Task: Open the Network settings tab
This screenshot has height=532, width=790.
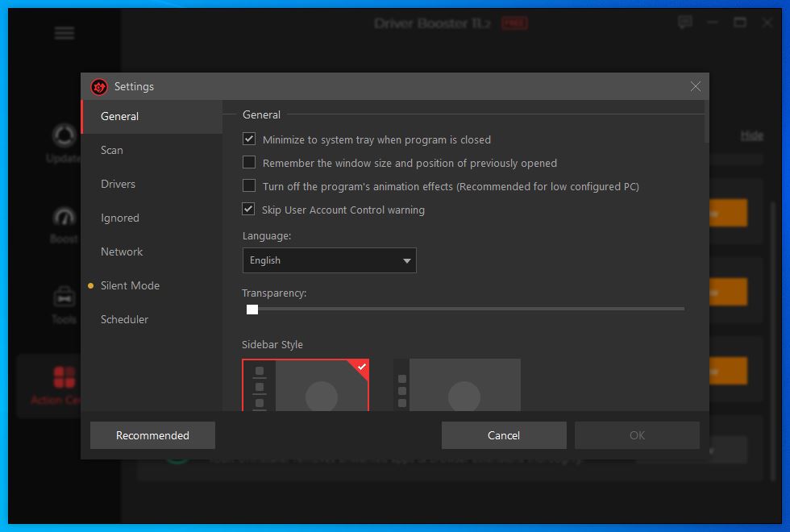Action: click(x=152, y=251)
